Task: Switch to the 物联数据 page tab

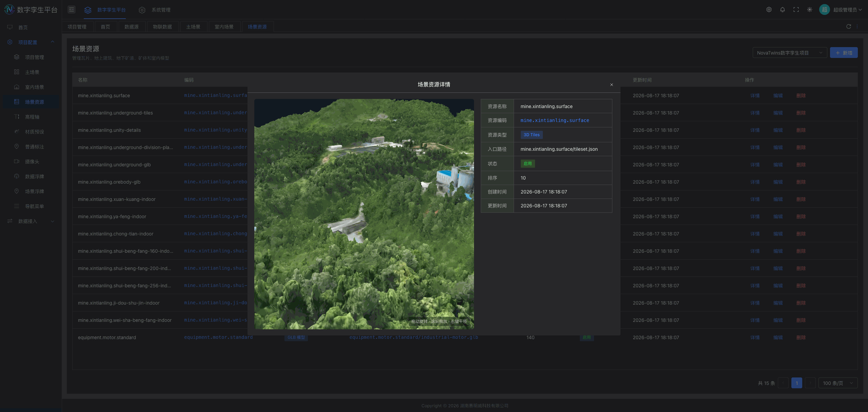Action: point(162,26)
